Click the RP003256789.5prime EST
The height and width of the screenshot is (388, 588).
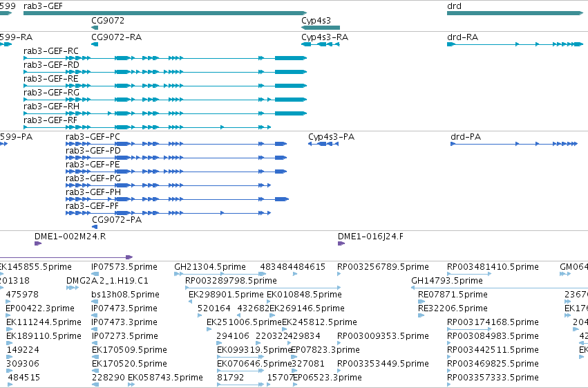click(383, 267)
